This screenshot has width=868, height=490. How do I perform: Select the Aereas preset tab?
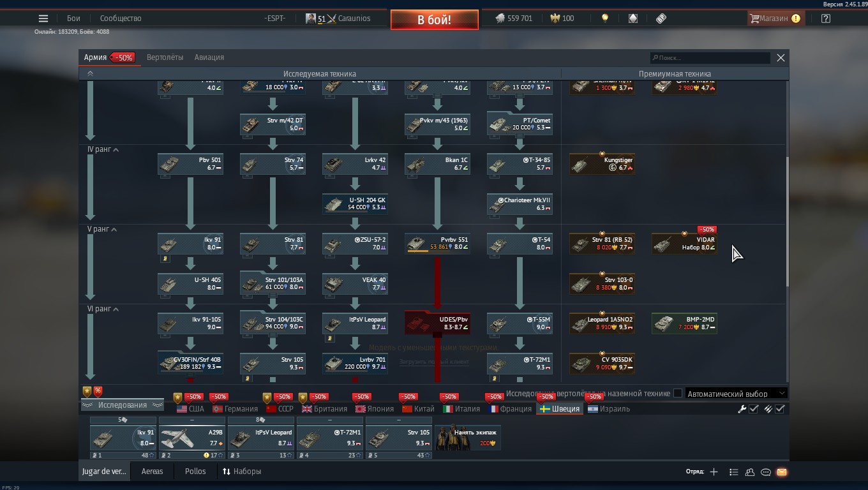(153, 471)
